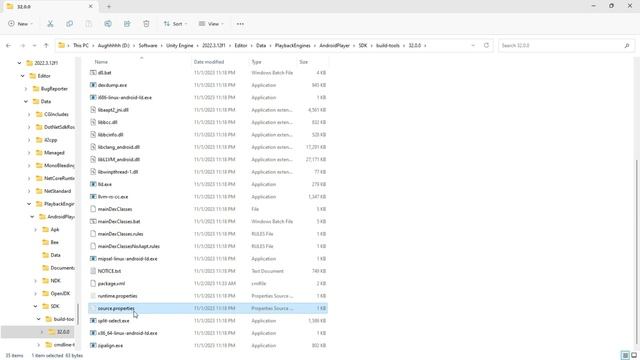Open the Sort dropdown menu
This screenshot has height=360, width=640.
coord(176,24)
